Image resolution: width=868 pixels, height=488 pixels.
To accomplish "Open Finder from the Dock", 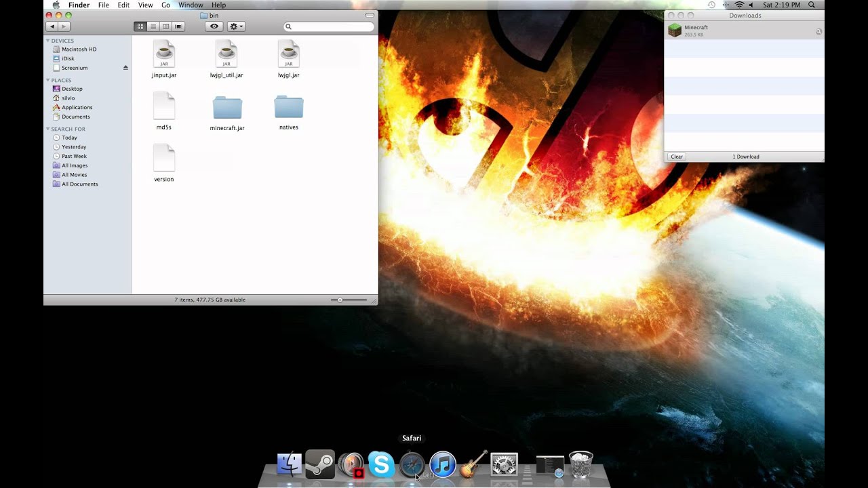I will [x=290, y=465].
